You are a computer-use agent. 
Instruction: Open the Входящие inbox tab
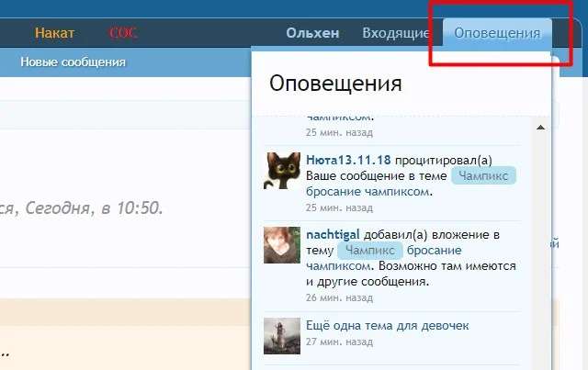396,33
